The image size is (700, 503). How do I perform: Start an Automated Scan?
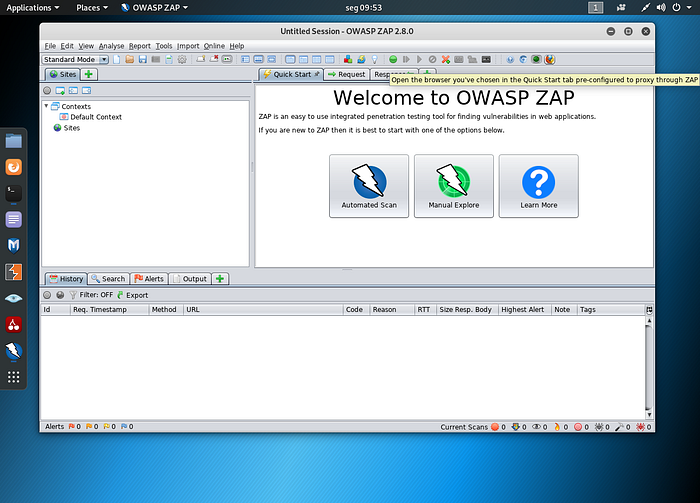tap(369, 186)
